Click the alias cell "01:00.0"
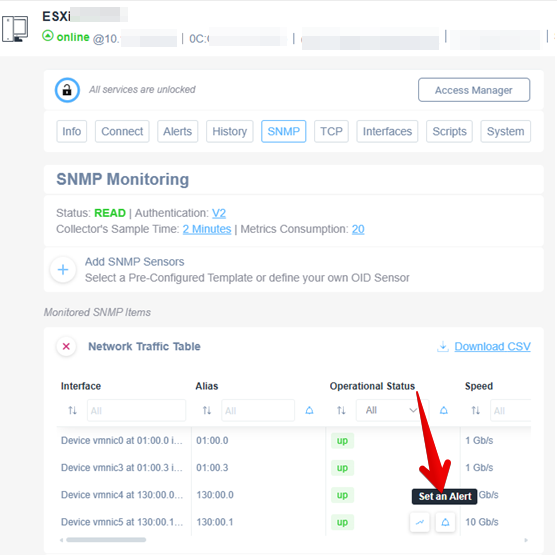Screen dimensions: 557x556 212,441
